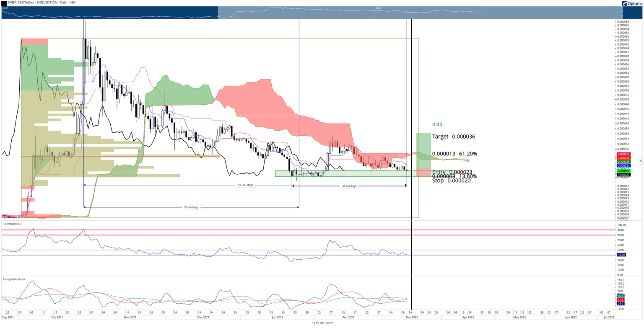This screenshot has width=644, height=328.
Task: Click the 'Stop 0.000020' label
Action: click(x=451, y=181)
